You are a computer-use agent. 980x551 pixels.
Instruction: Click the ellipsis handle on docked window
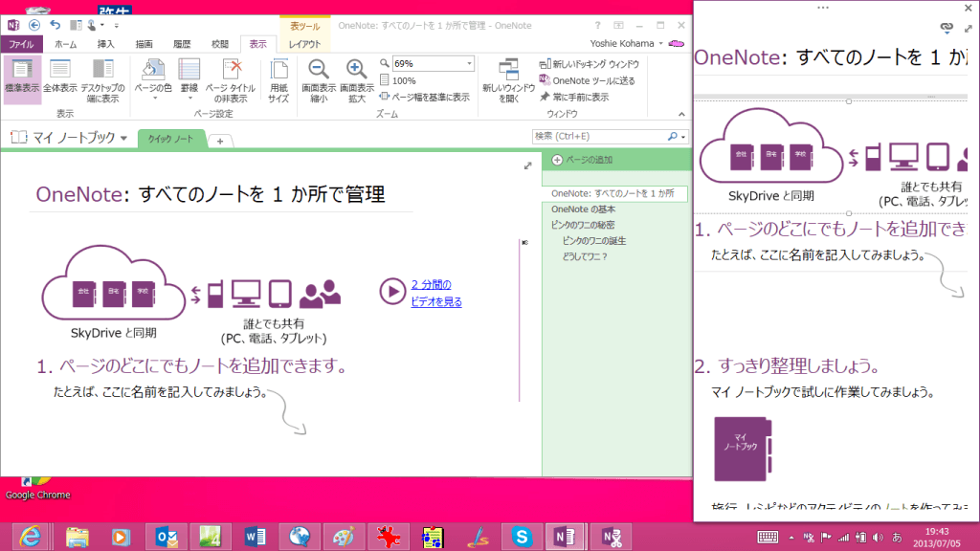pos(823,8)
